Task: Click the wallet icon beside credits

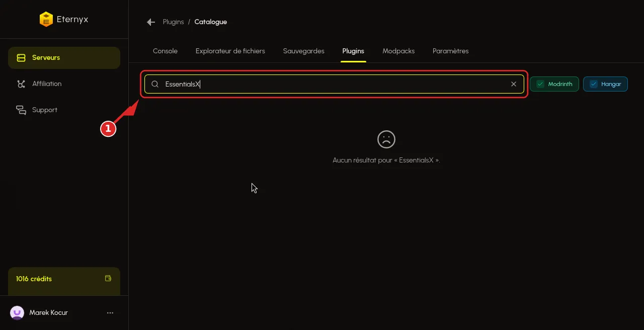Action: [108, 278]
